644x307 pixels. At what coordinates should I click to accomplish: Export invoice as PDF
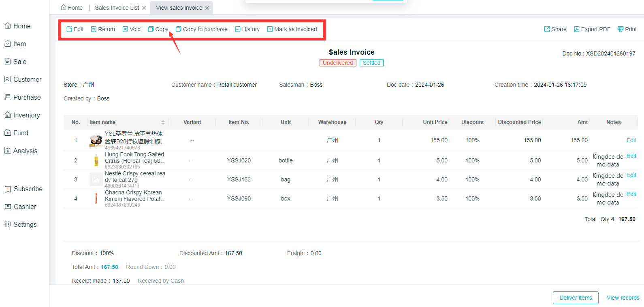point(592,29)
